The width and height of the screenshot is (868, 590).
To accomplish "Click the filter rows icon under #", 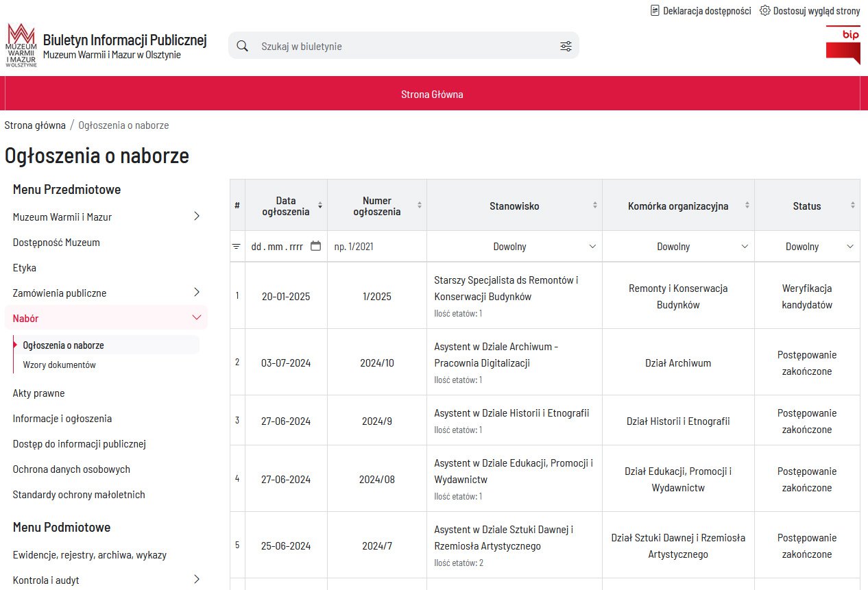I will tap(237, 247).
